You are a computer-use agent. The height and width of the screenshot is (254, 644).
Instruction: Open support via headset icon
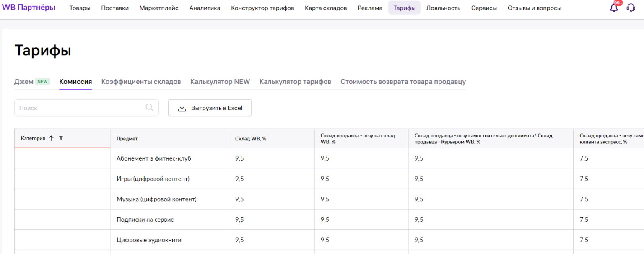[x=631, y=8]
